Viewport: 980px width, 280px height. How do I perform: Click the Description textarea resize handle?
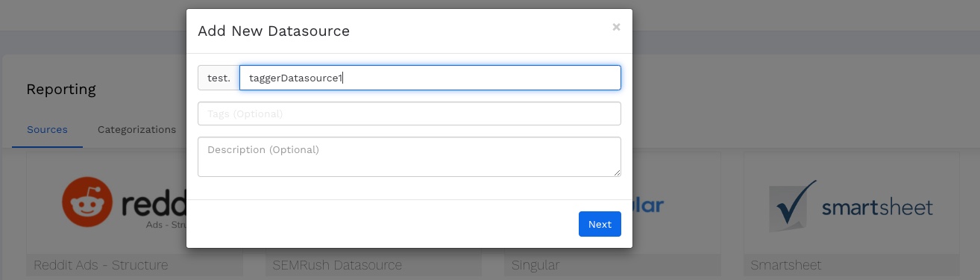coord(617,172)
